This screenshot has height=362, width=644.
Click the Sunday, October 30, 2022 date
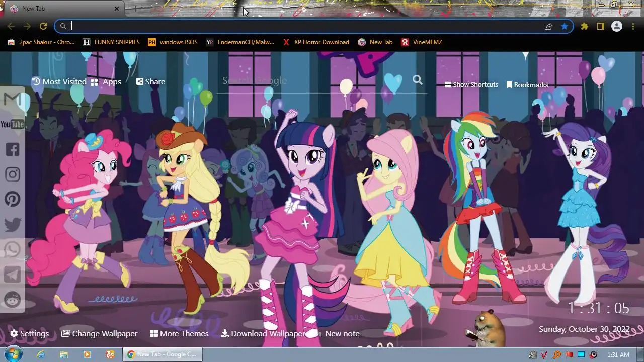point(584,329)
